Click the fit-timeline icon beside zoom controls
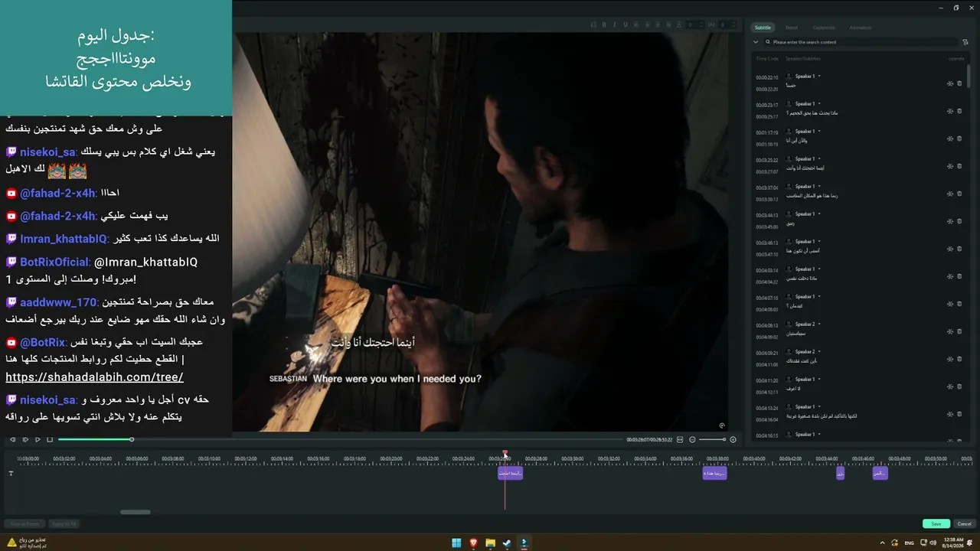Screen dimensions: 980x551 [x=680, y=439]
